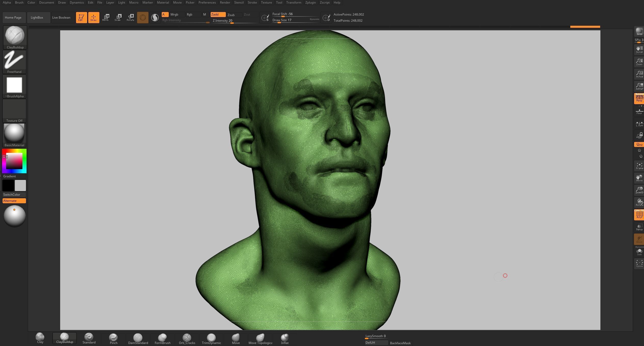This screenshot has width=644, height=346.
Task: Adjust the Focal Shift slider
Action: 296,14
